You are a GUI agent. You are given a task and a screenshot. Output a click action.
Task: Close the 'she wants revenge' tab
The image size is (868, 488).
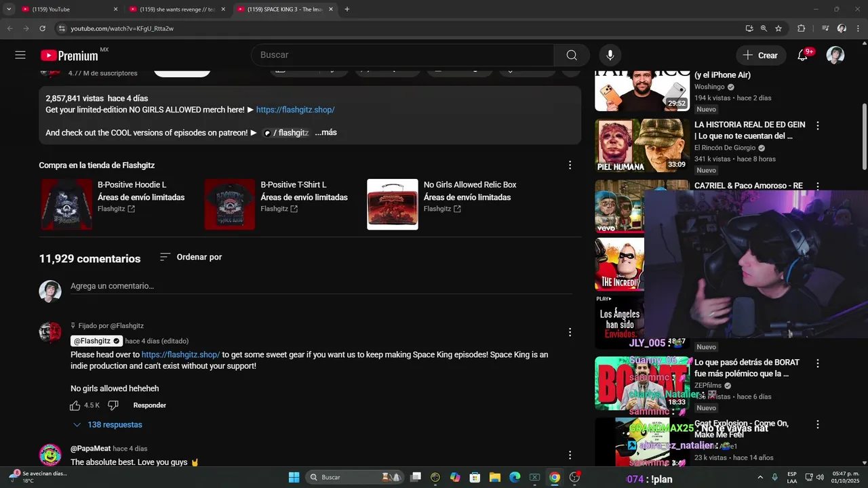pyautogui.click(x=223, y=9)
